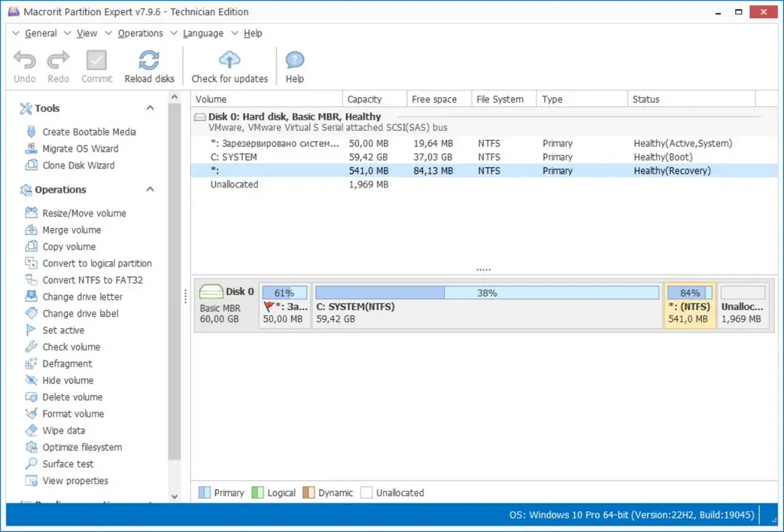Sort by the Status column header
Image resolution: width=784 pixels, height=532 pixels.
tap(691, 99)
